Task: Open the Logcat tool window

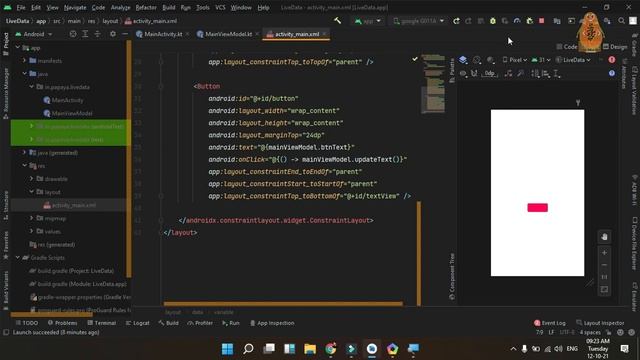Action: click(x=138, y=323)
